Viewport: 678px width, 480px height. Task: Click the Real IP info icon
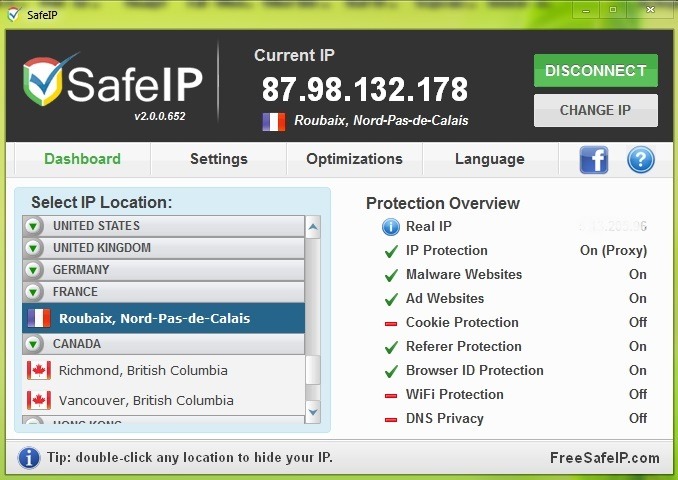(391, 227)
